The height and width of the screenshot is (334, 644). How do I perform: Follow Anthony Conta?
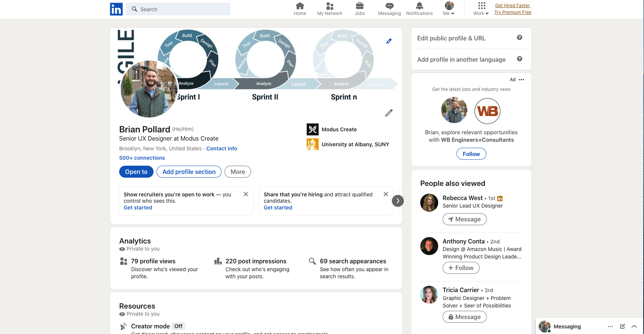461,268
